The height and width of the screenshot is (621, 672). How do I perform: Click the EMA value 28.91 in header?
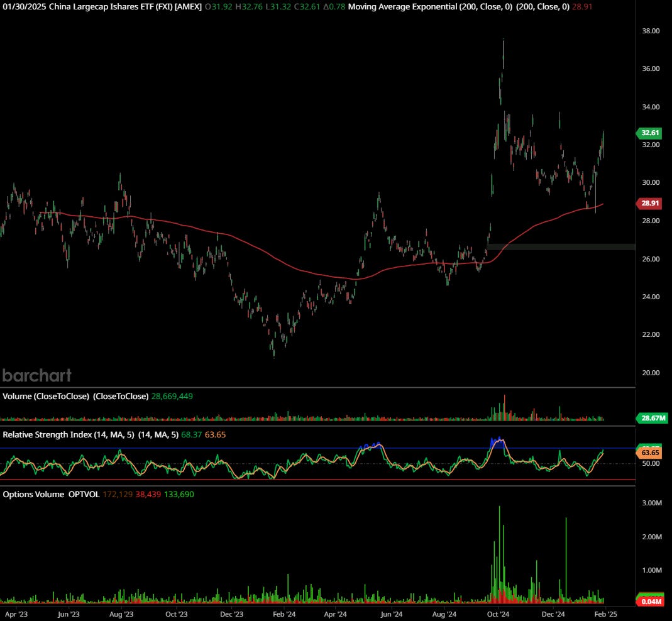point(582,6)
